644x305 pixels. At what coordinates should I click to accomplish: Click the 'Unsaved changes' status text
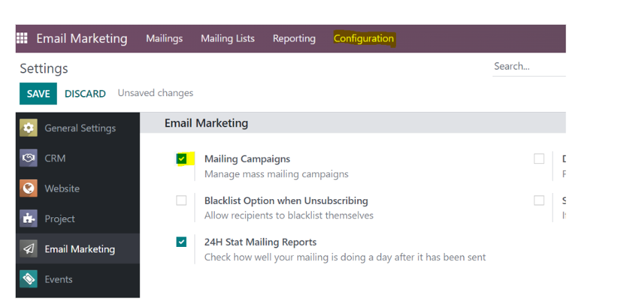pos(155,93)
